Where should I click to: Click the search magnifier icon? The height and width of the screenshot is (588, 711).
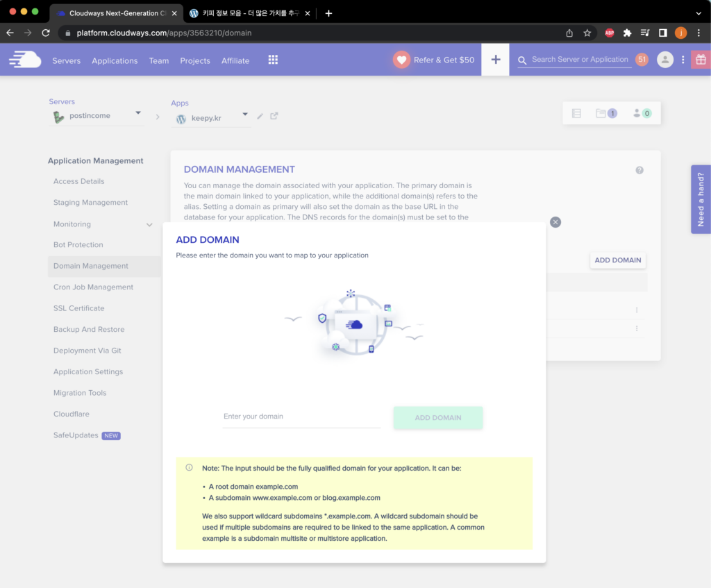(522, 60)
